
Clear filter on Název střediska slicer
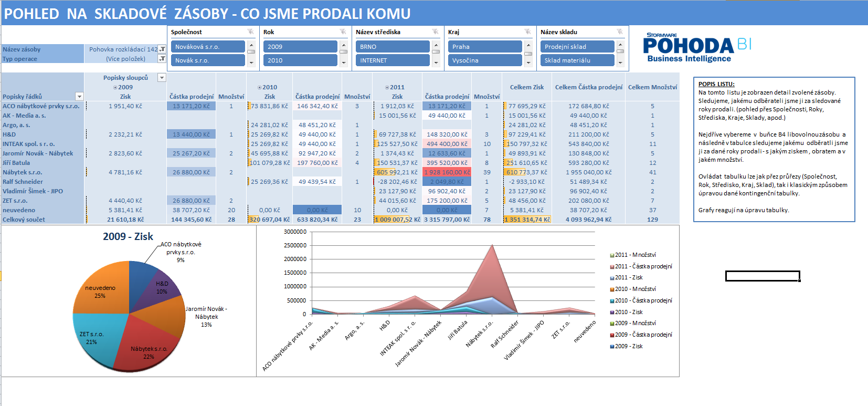point(435,32)
